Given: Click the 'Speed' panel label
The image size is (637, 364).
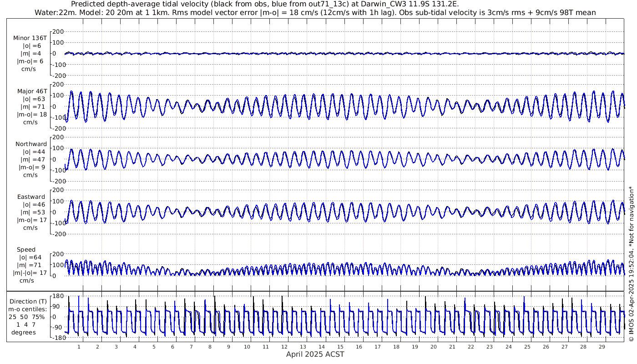Looking at the screenshot, I should [x=26, y=250].
